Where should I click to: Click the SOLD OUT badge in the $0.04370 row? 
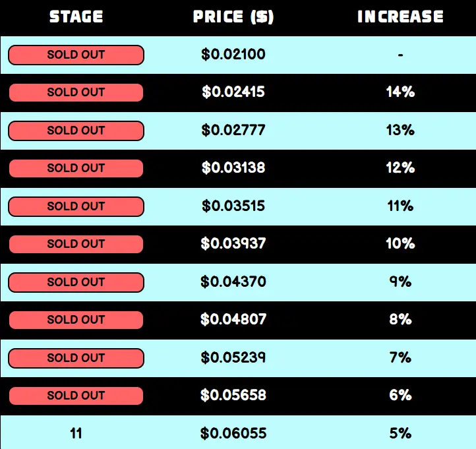point(76,282)
